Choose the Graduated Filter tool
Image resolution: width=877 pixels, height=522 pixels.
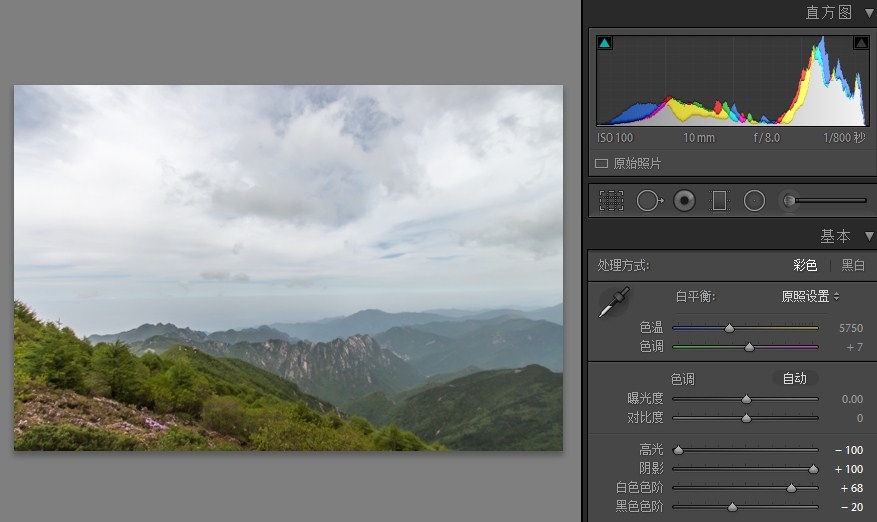[x=719, y=201]
